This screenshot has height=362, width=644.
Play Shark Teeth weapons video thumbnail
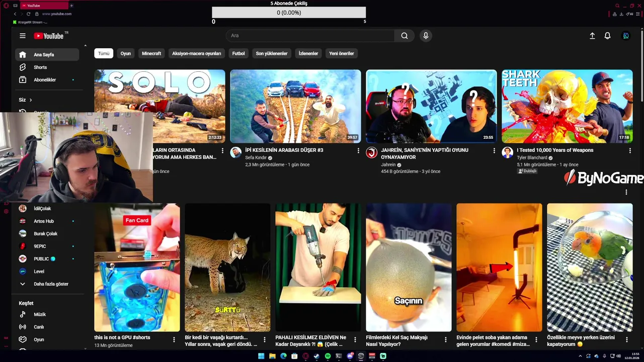567,106
